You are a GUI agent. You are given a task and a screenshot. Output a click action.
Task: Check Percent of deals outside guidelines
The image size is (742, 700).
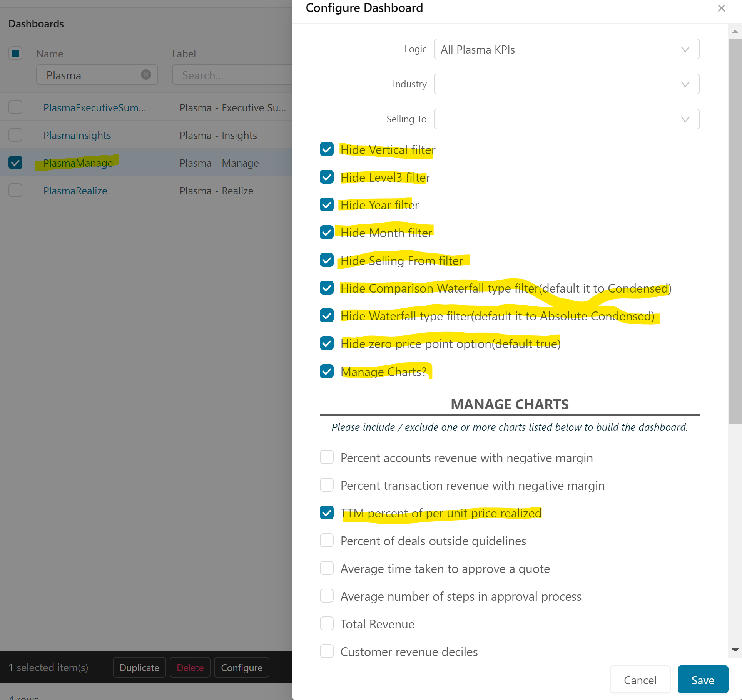click(x=327, y=541)
